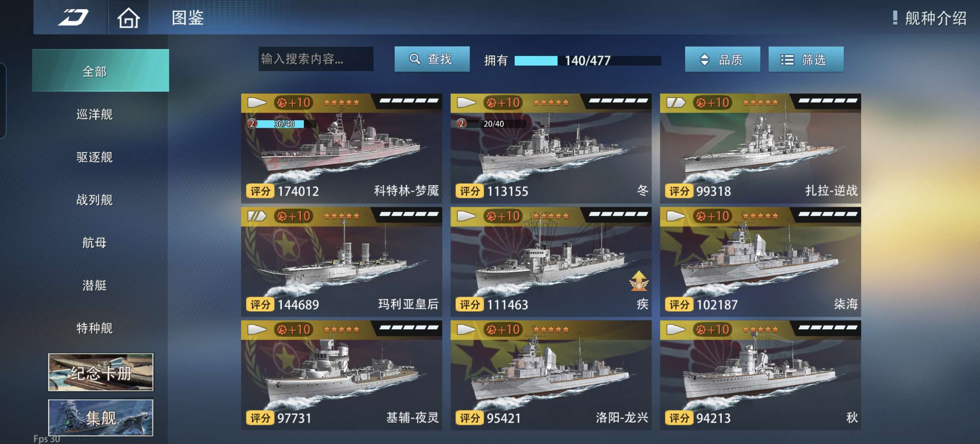The image size is (980, 444).
Task: Click the back arrow logo icon
Action: (73, 17)
